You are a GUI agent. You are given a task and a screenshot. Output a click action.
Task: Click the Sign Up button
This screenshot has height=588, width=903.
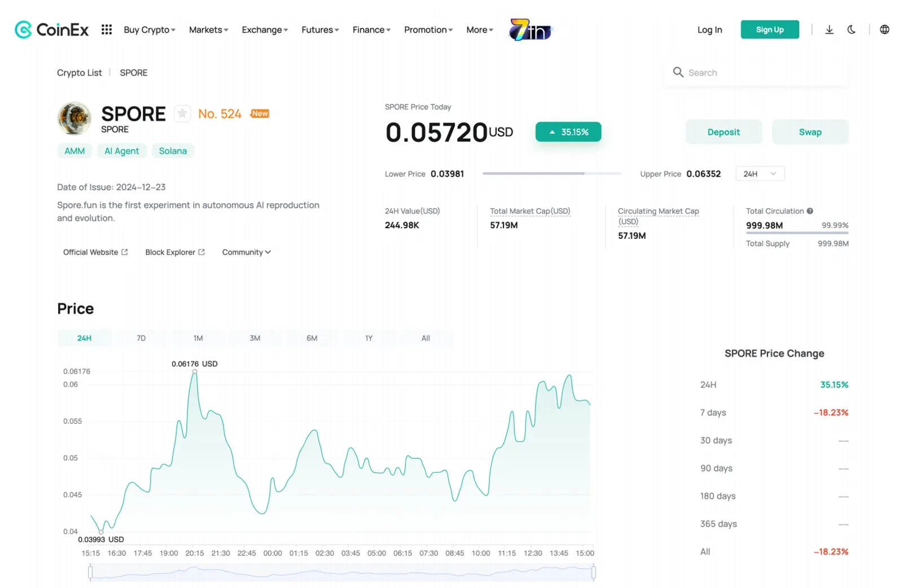click(x=770, y=29)
